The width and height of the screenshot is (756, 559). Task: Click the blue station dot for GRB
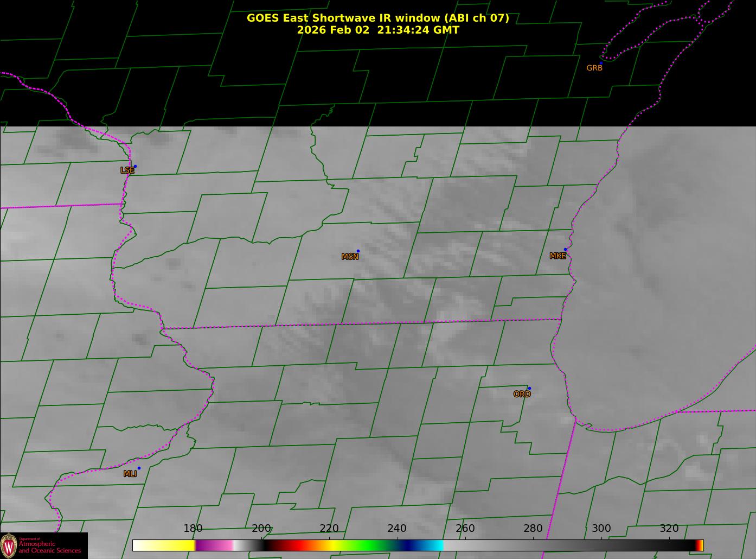(601, 63)
